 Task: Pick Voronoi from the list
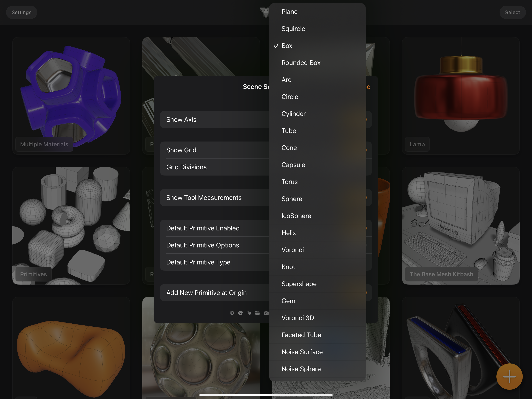[317, 250]
